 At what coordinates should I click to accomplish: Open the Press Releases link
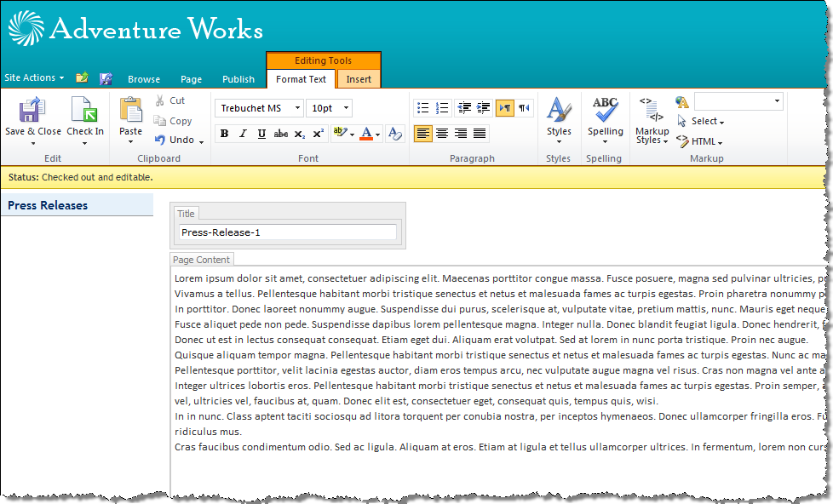(48, 205)
